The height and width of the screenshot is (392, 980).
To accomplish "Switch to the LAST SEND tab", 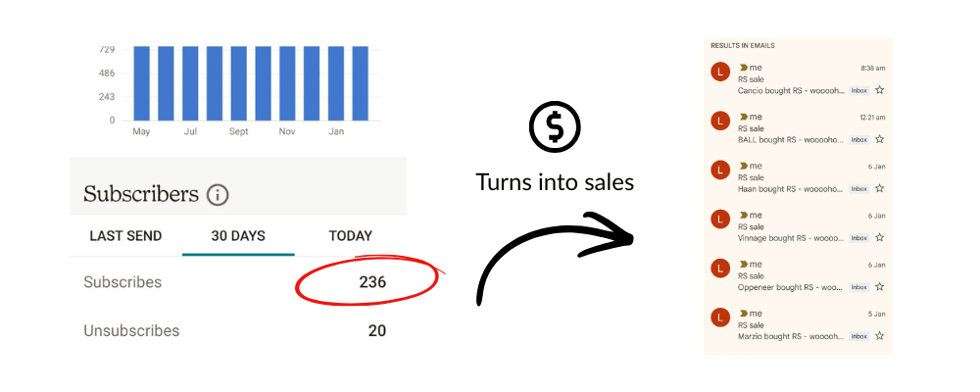I will coord(125,236).
